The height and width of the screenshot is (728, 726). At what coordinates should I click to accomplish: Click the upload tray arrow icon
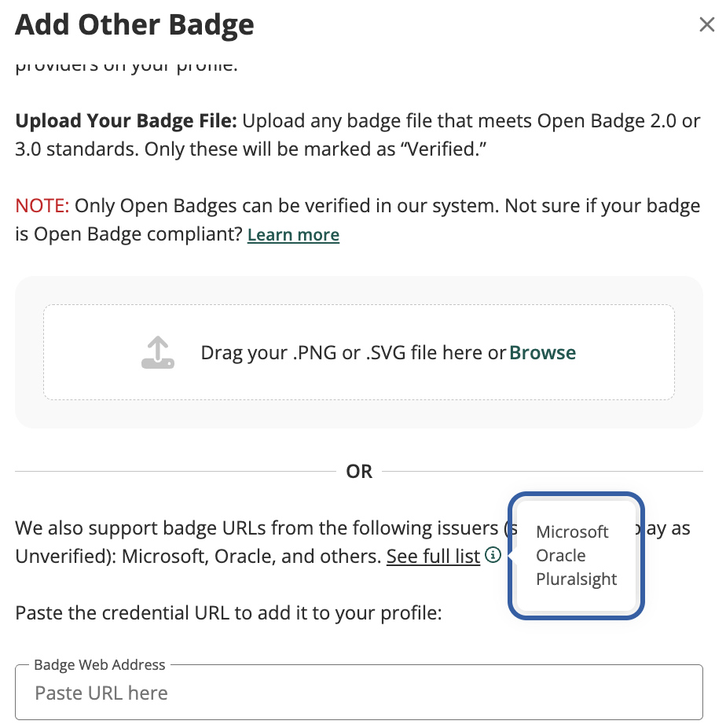157,352
